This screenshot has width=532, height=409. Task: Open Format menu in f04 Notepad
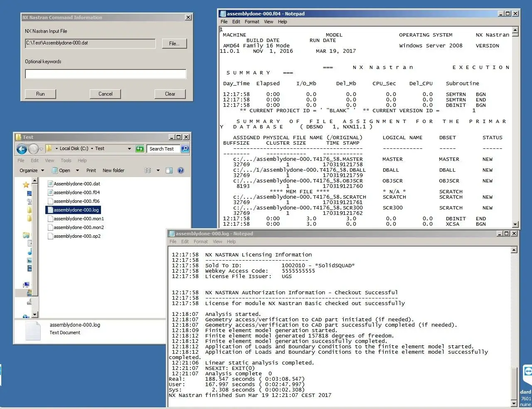[x=252, y=22]
